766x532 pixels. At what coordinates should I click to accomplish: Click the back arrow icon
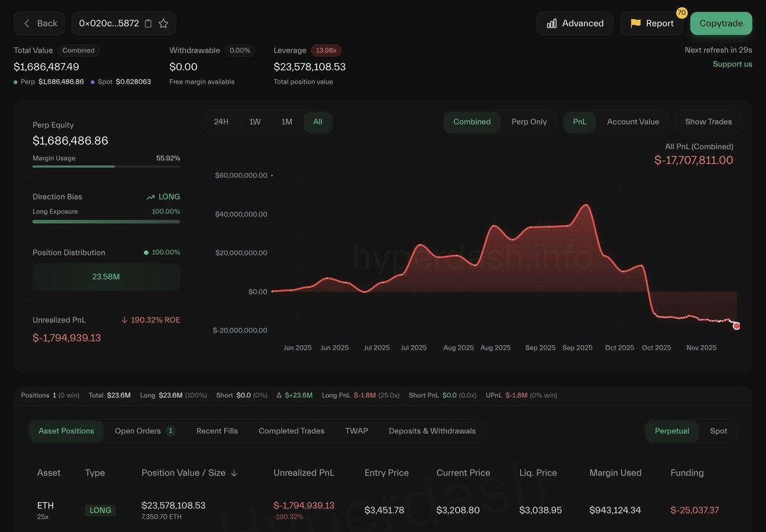(27, 24)
